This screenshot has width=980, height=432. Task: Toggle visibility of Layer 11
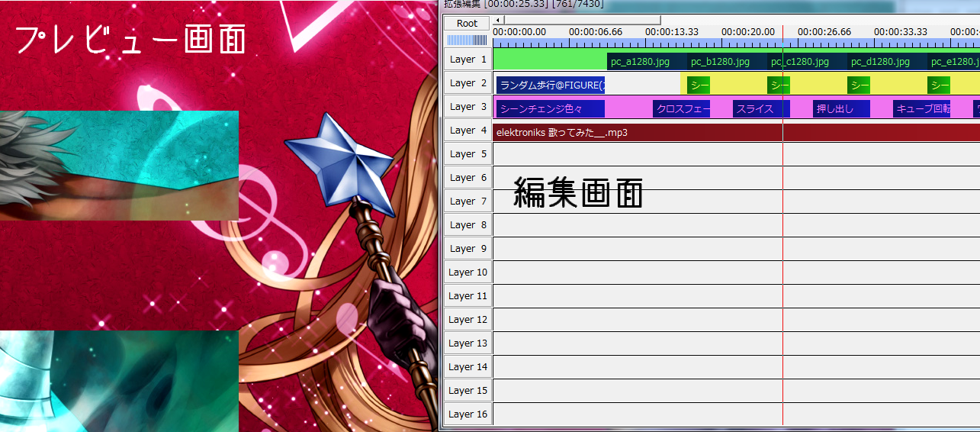468,296
